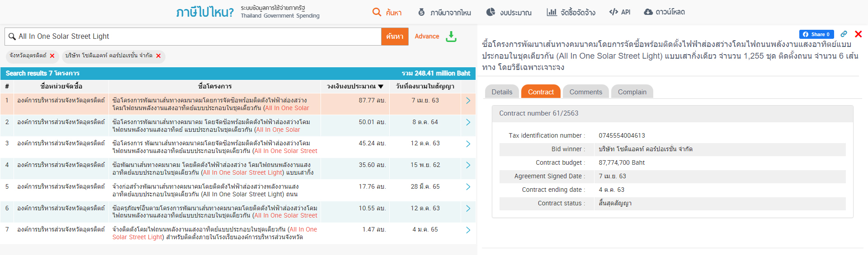This screenshot has height=255, width=868.
Task: Go to the งบประมาณ budget section
Action: [509, 12]
